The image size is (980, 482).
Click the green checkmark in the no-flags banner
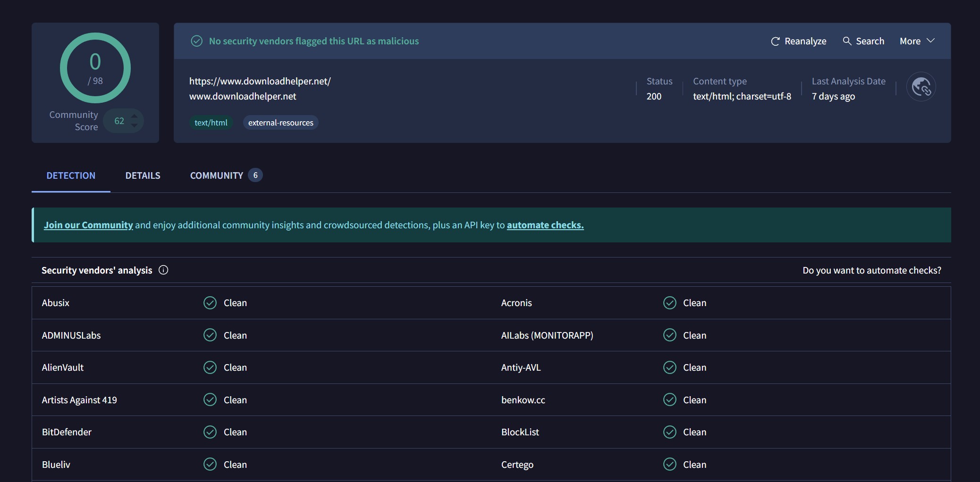[196, 41]
